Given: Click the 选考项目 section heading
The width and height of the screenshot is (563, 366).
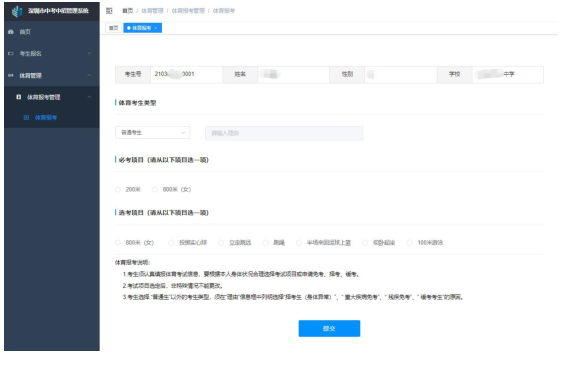Looking at the screenshot, I should [x=163, y=213].
